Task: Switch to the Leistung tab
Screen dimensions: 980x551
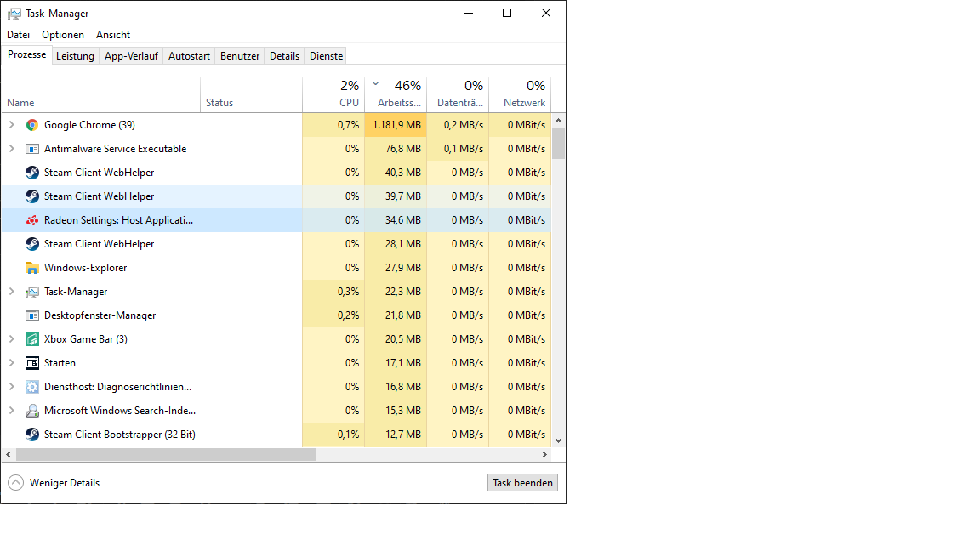Action: click(x=75, y=56)
